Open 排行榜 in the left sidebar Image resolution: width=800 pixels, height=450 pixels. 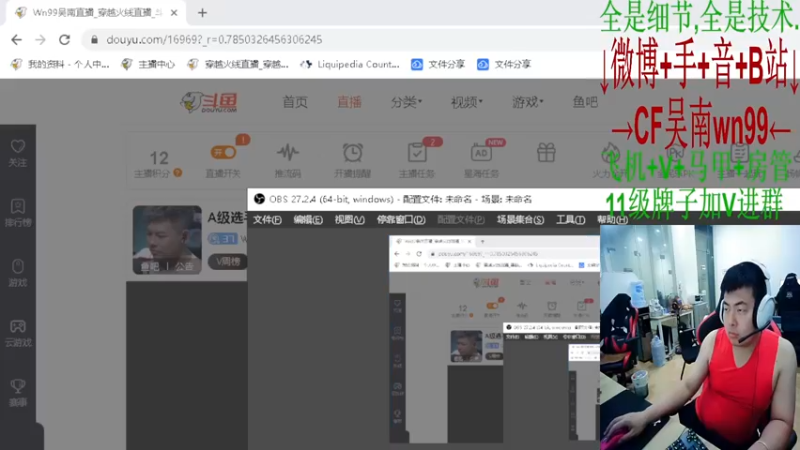coord(18,213)
